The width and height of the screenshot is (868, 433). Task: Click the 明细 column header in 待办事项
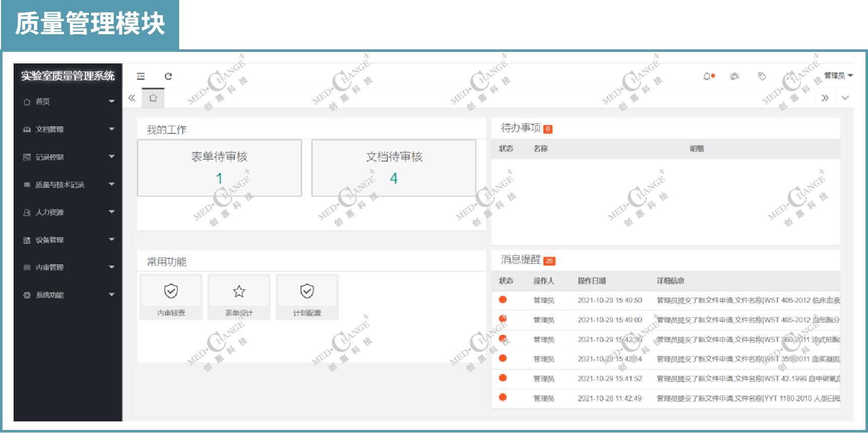coord(697,149)
